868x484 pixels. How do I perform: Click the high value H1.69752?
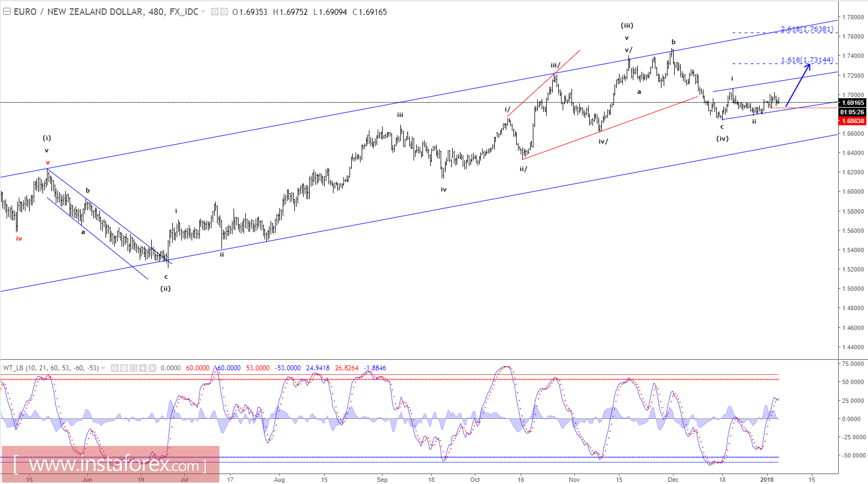290,12
